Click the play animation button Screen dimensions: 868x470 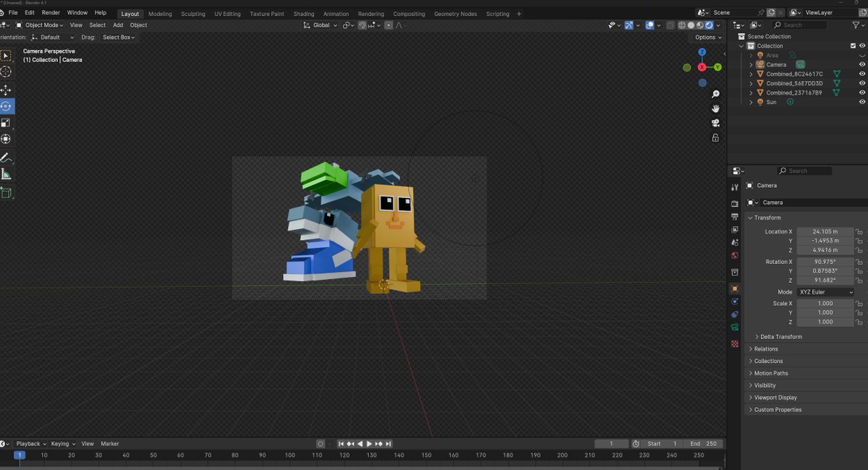tap(369, 444)
